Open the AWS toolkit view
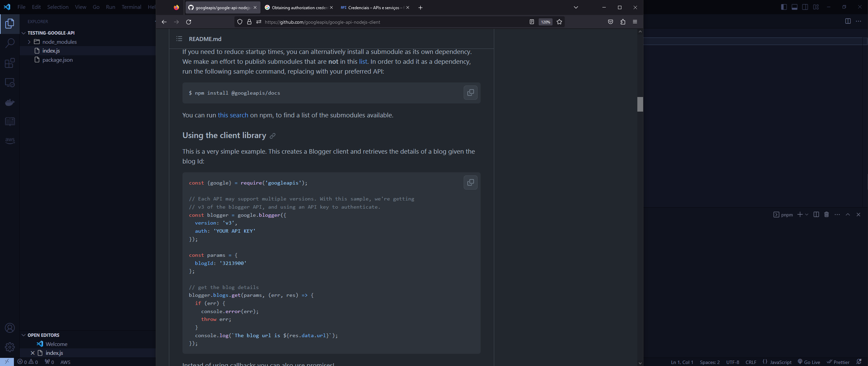Image resolution: width=868 pixels, height=366 pixels. tap(10, 140)
